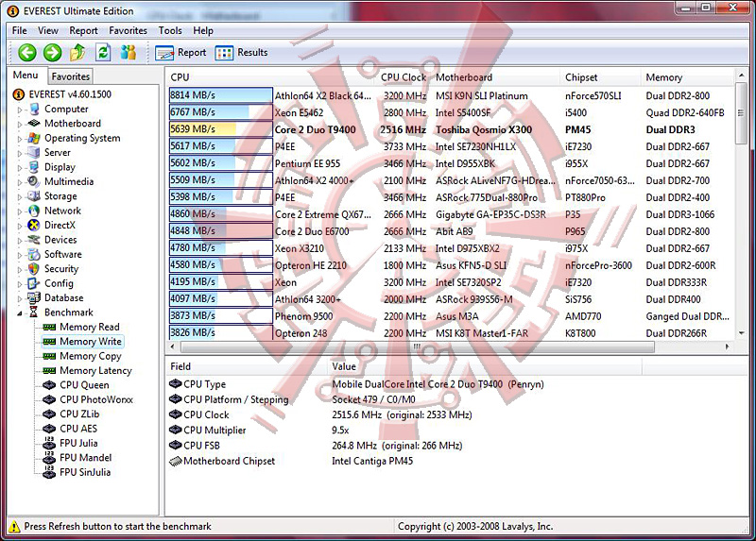Expand the Storage tree node
This screenshot has width=756, height=541.
pyautogui.click(x=20, y=196)
